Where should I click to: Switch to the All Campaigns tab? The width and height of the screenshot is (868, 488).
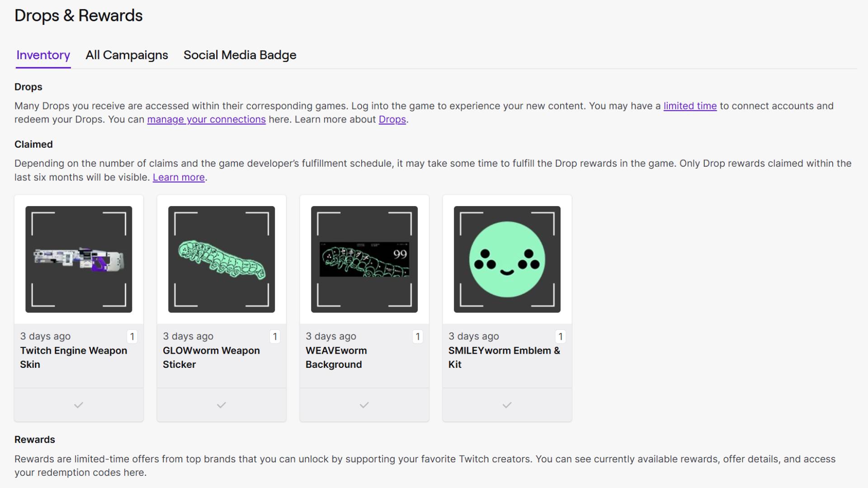[x=127, y=55]
